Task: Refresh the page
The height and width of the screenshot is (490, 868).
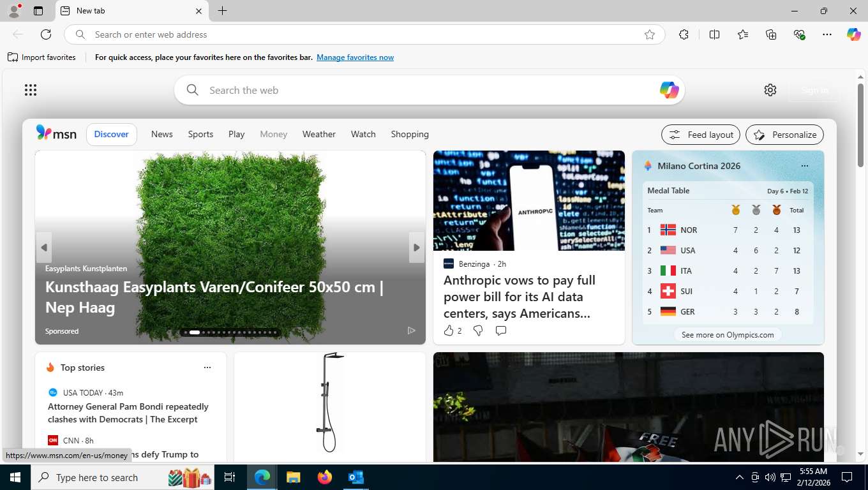Action: click(46, 34)
